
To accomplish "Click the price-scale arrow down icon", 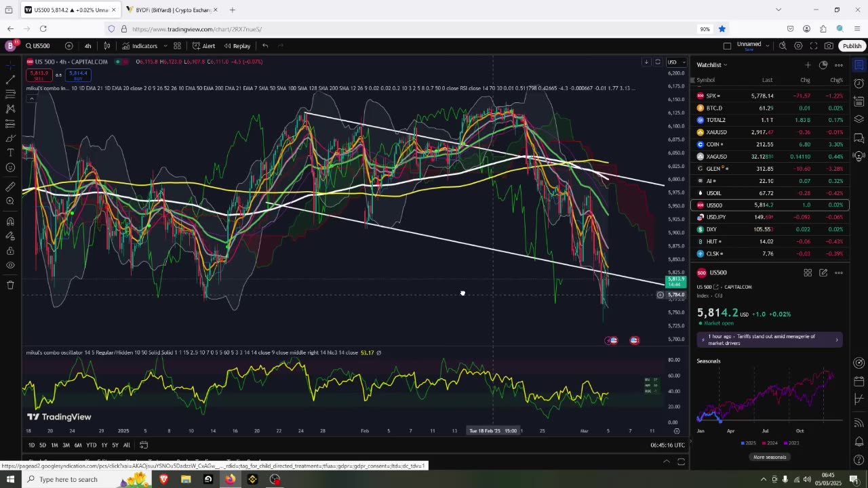I will click(646, 62).
